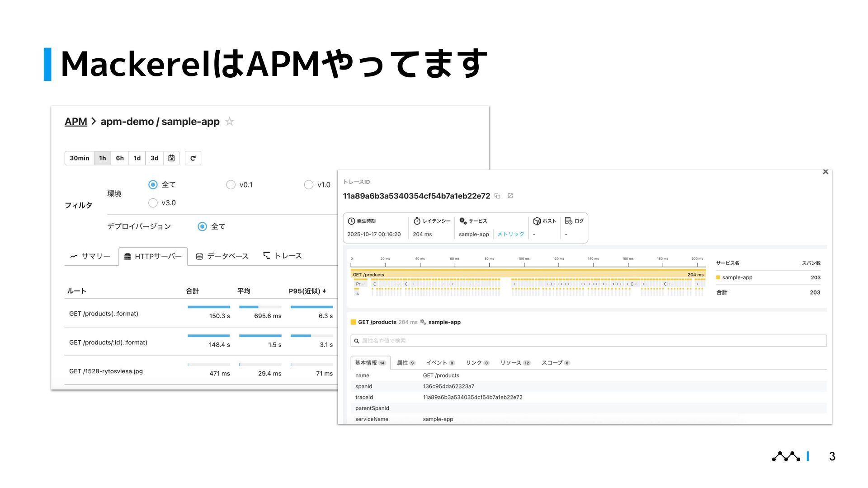
Task: Click the yellow GET /products span bar
Action: (x=527, y=275)
